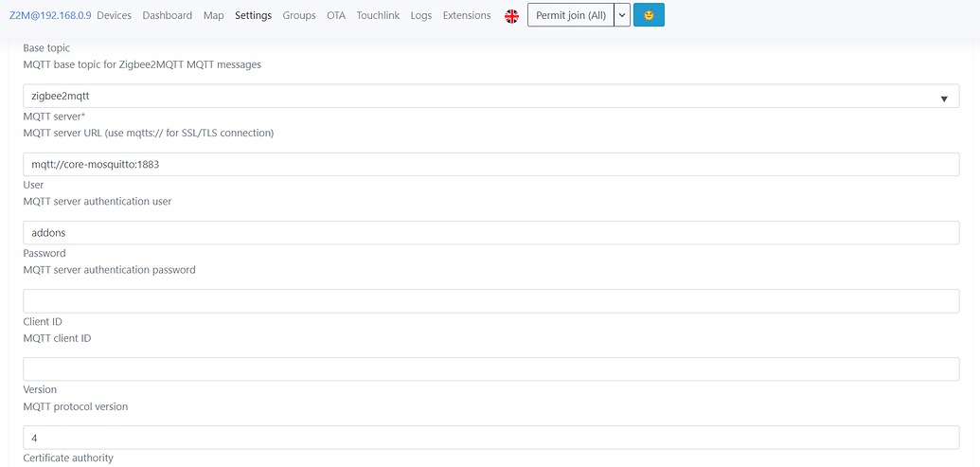Switch to the Groups tab
980x467 pixels.
[299, 15]
